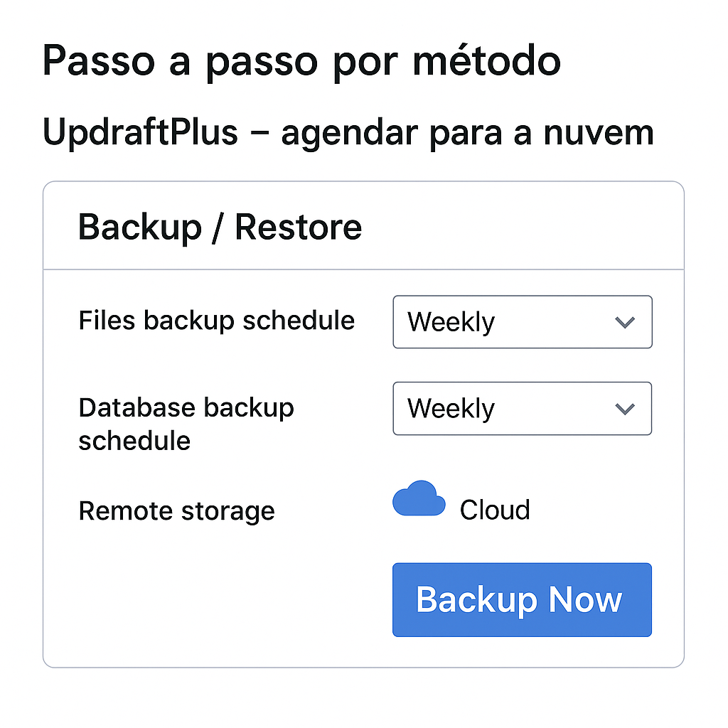Image resolution: width=728 pixels, height=728 pixels.
Task: Click the Weekly value in Files schedule box
Action: click(451, 323)
